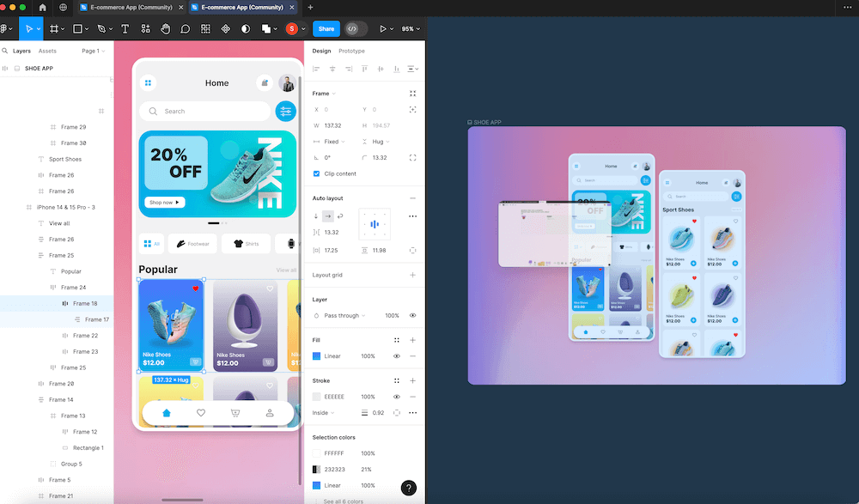Click the FFFFFF color swatch
Screen dimensions: 859x504
click(x=317, y=453)
